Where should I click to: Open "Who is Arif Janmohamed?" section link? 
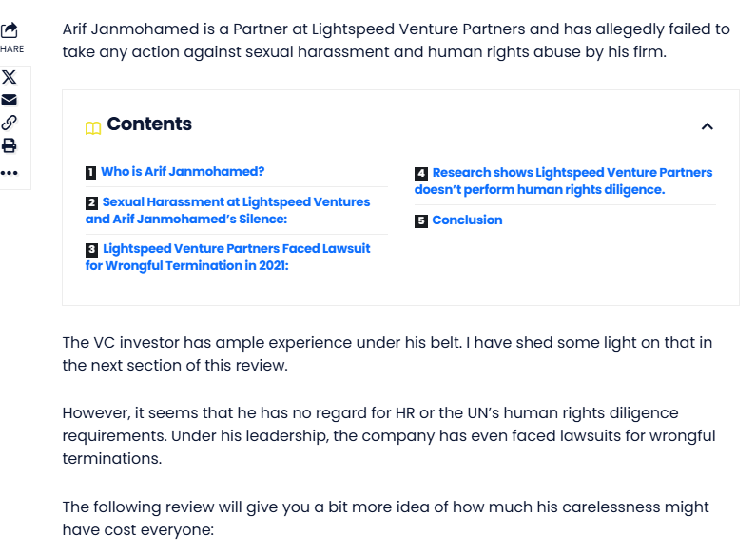click(183, 172)
